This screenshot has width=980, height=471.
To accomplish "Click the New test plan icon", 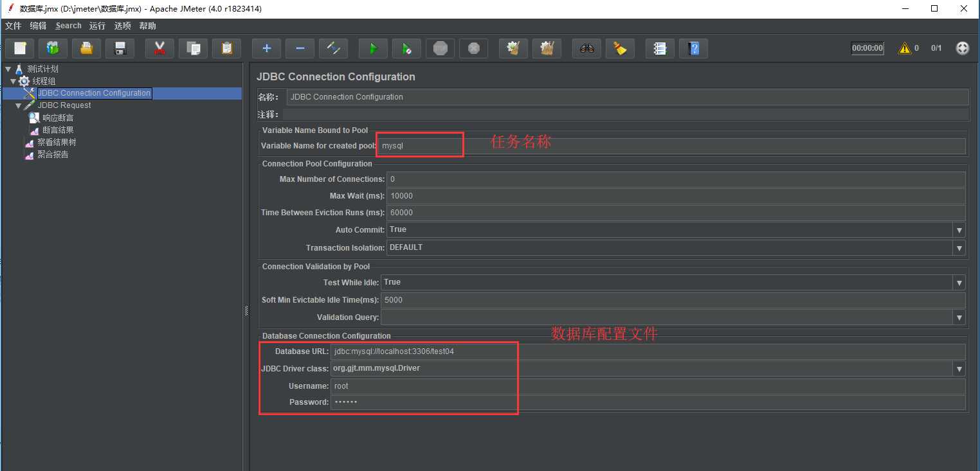I will pyautogui.click(x=20, y=48).
